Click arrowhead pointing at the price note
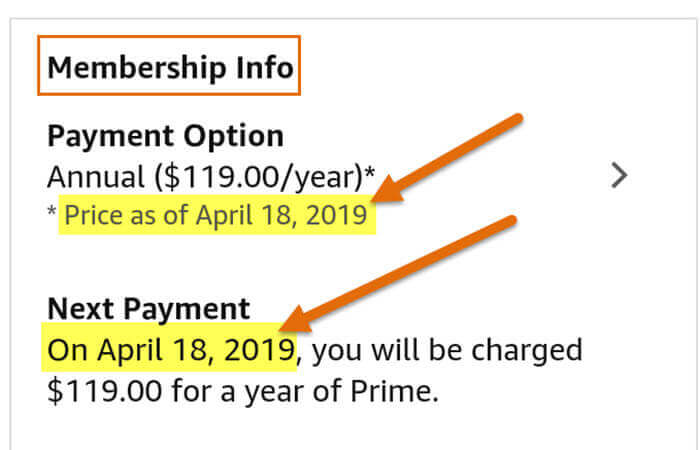The image size is (700, 450). 388,191
